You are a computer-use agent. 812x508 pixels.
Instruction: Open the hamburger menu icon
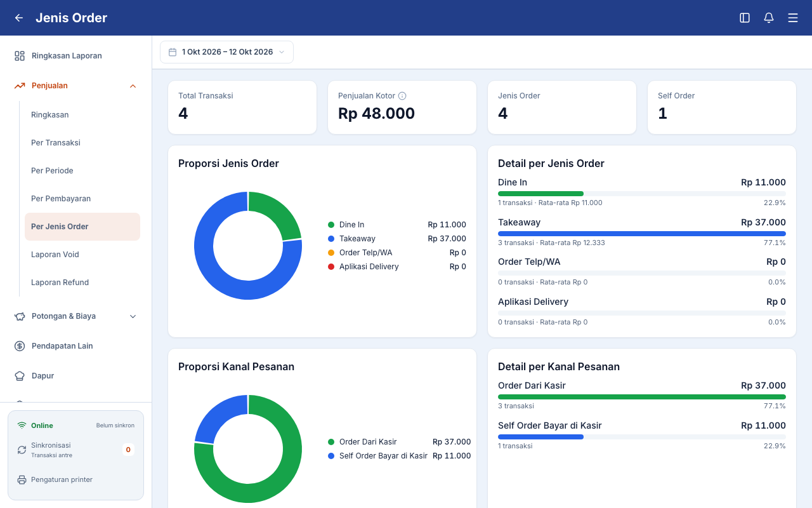793,18
